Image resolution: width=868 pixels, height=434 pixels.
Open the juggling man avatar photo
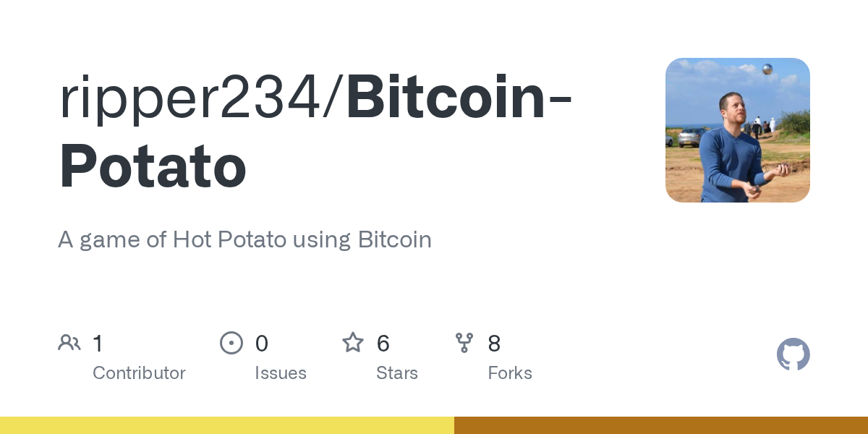[x=737, y=130]
